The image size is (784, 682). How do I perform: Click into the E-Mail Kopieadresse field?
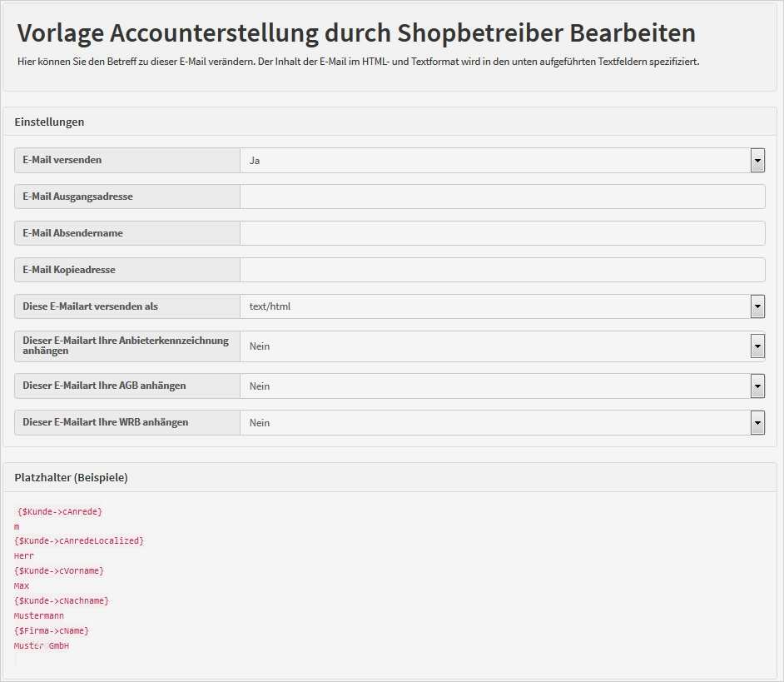(x=502, y=270)
